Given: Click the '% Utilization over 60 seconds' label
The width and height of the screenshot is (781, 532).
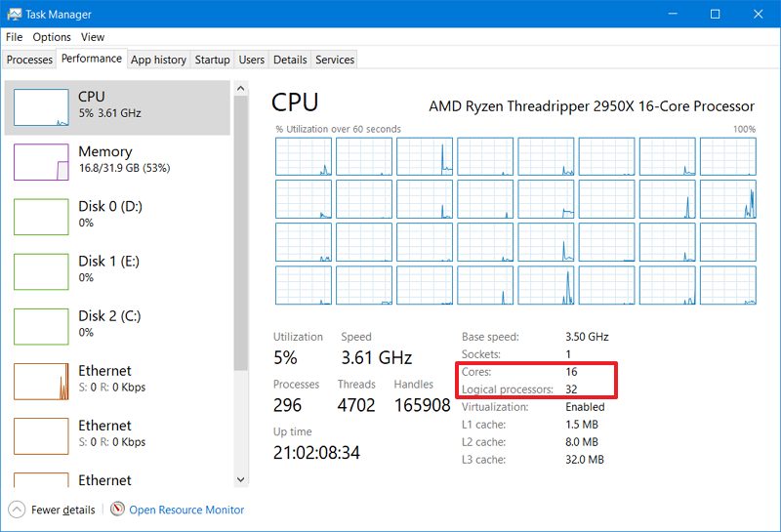Looking at the screenshot, I should [338, 129].
